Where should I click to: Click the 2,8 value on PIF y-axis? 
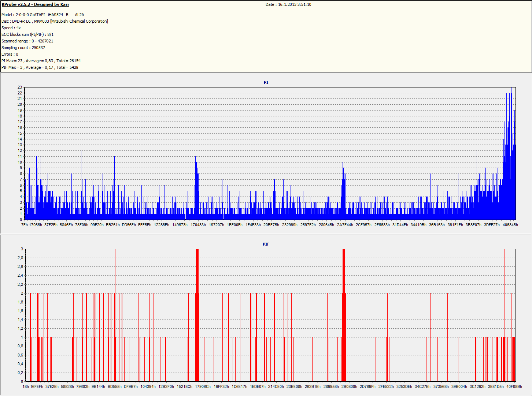click(20, 258)
